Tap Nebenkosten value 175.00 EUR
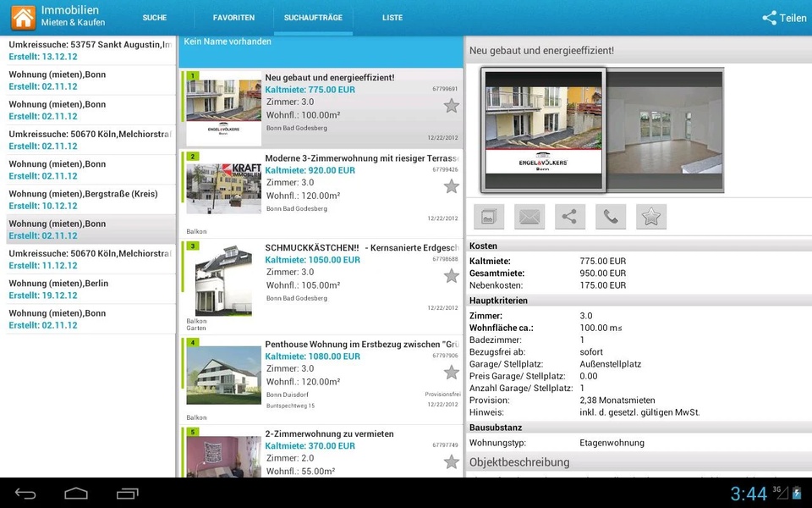Screen dimensions: 812x508 [x=603, y=285]
